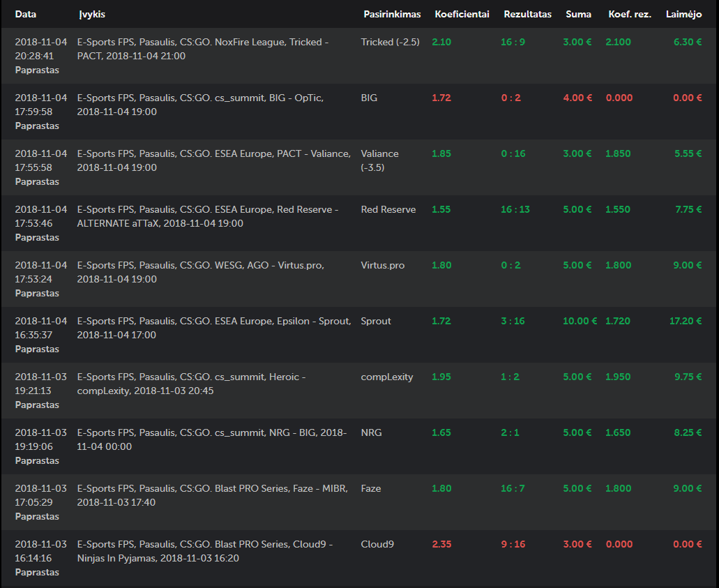This screenshot has width=719, height=588.
Task: Click the 2.35 odds value
Action: click(441, 545)
